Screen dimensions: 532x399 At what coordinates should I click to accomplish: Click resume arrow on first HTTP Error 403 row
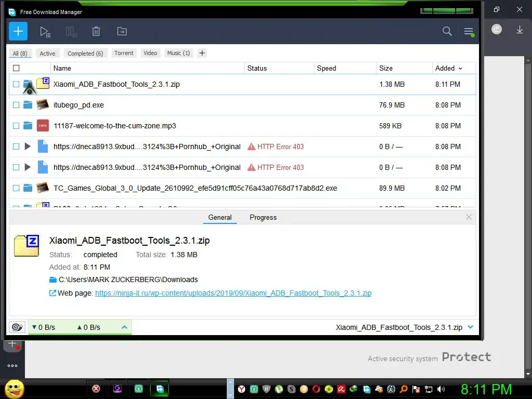(x=28, y=146)
